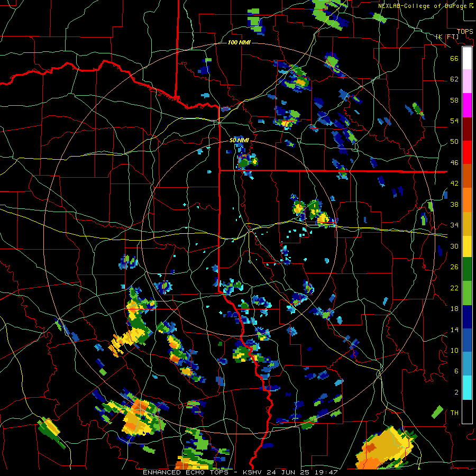Click the 34 value on the legend

pyautogui.click(x=454, y=225)
